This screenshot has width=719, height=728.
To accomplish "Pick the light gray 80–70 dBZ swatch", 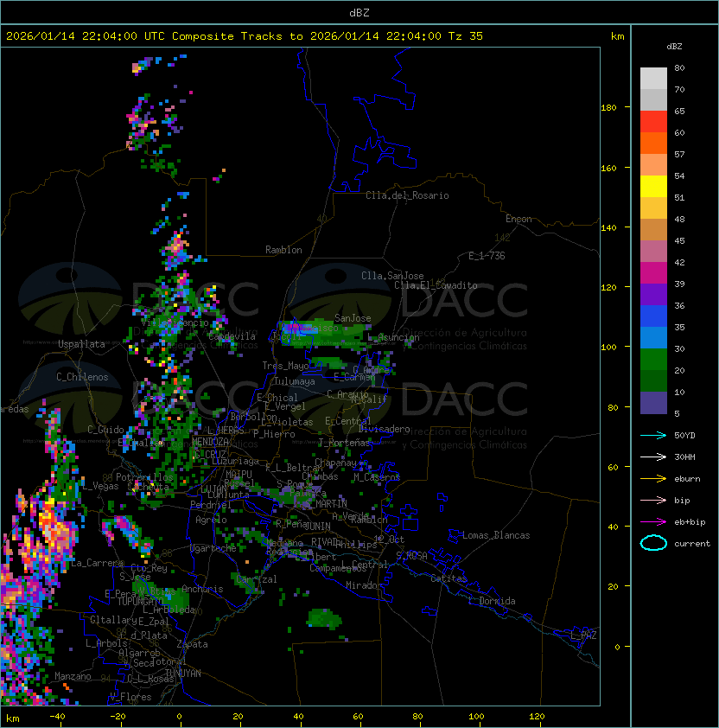I will [653, 79].
